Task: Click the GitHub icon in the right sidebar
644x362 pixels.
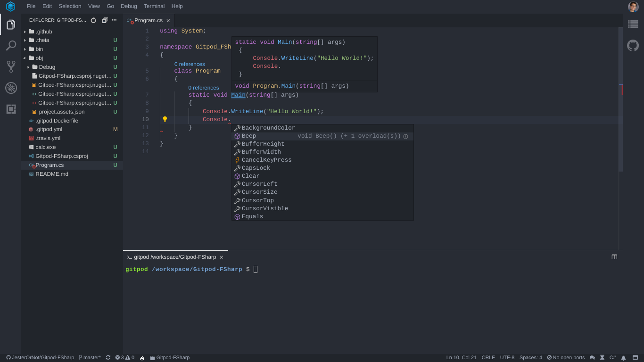Action: tap(633, 45)
